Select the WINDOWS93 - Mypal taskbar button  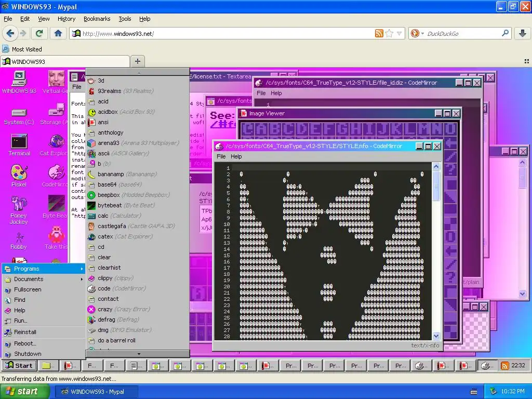pos(97,392)
